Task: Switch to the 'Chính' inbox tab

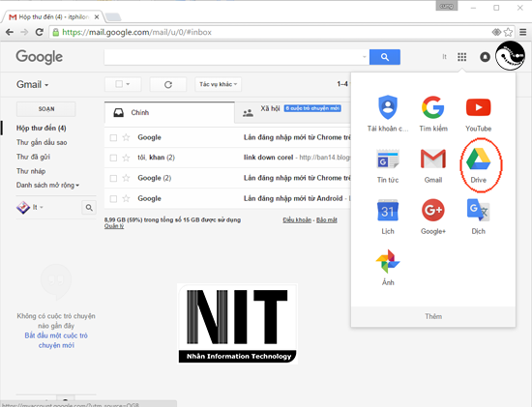Action: (169, 112)
